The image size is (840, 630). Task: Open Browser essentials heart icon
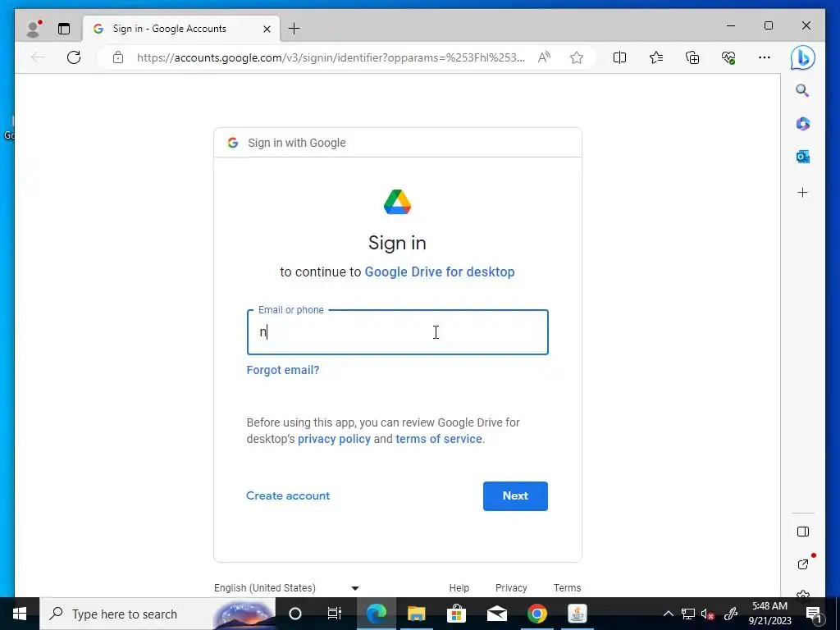coord(728,57)
